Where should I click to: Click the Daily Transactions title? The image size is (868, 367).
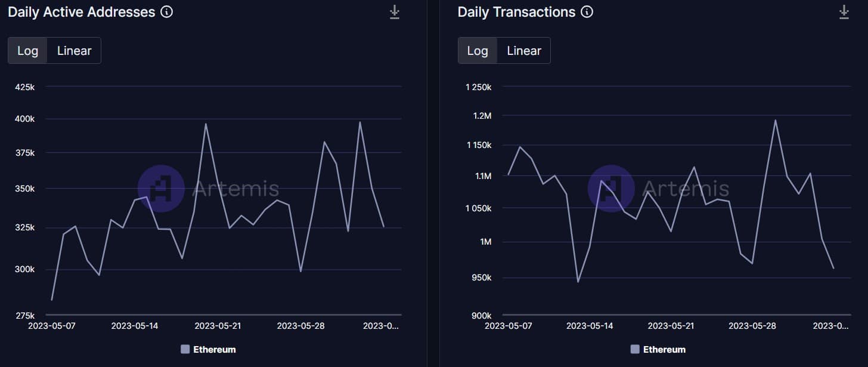517,12
